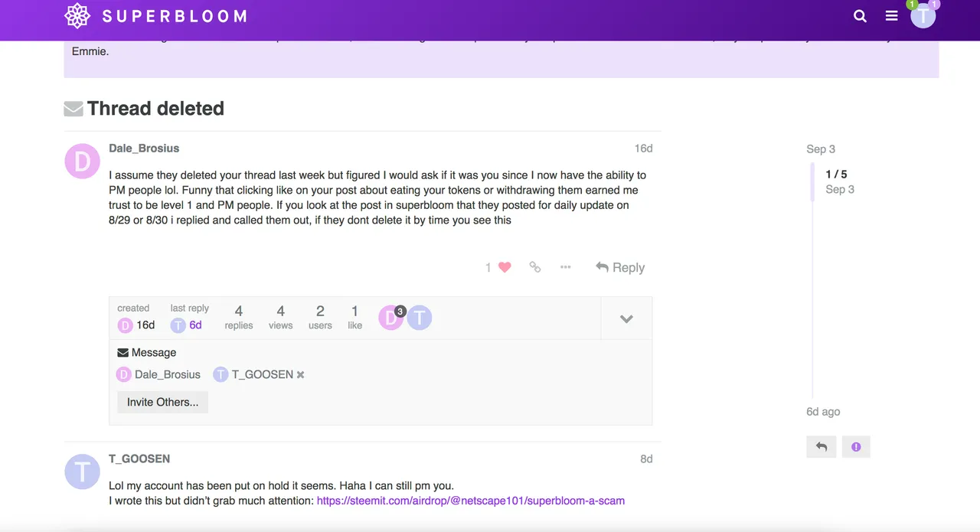980x532 pixels.
Task: Click the 2 users stat
Action: coord(320,317)
